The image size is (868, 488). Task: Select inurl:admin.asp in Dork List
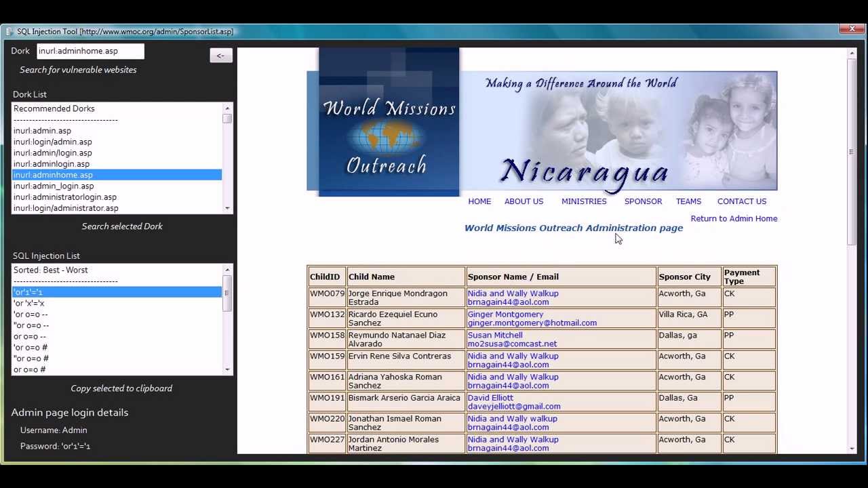(x=117, y=131)
